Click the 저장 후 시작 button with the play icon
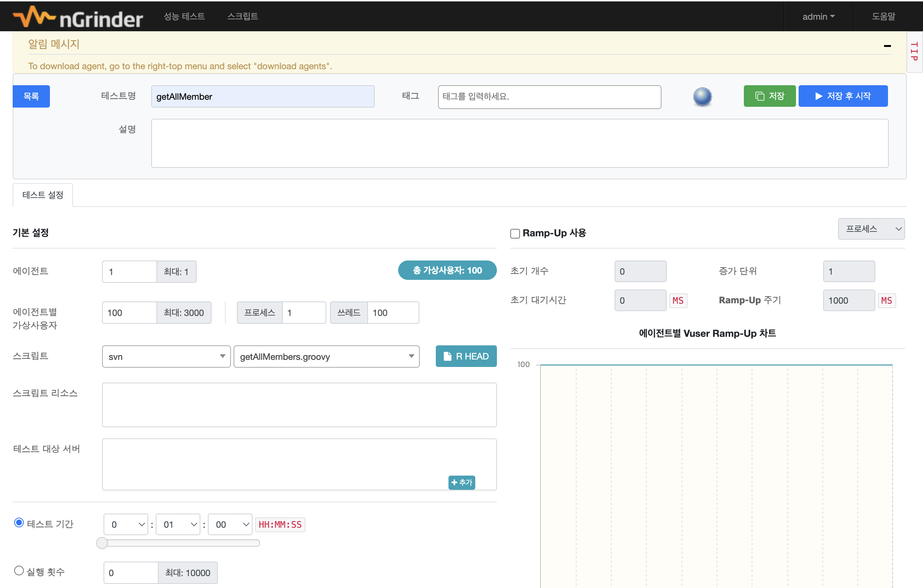 [843, 96]
